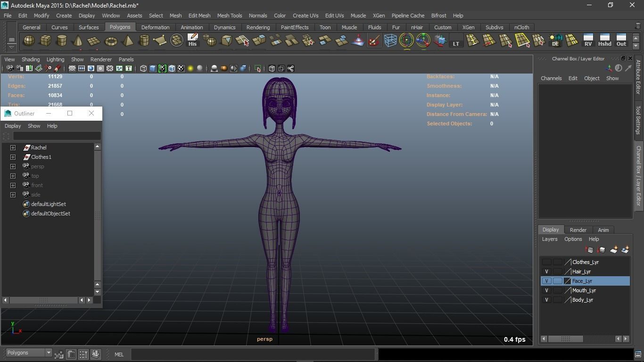
Task: Switch to the Deformation shelf tab
Action: [x=155, y=27]
